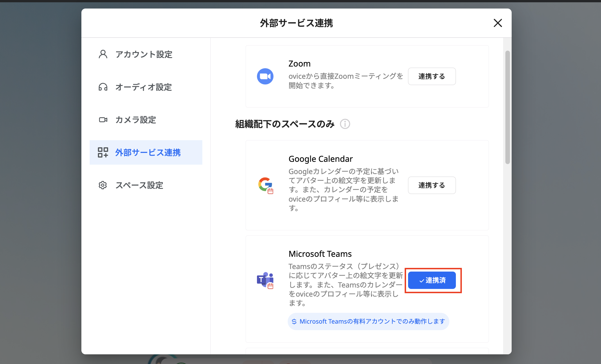Click the gear icon for スペース設定

pos(103,185)
